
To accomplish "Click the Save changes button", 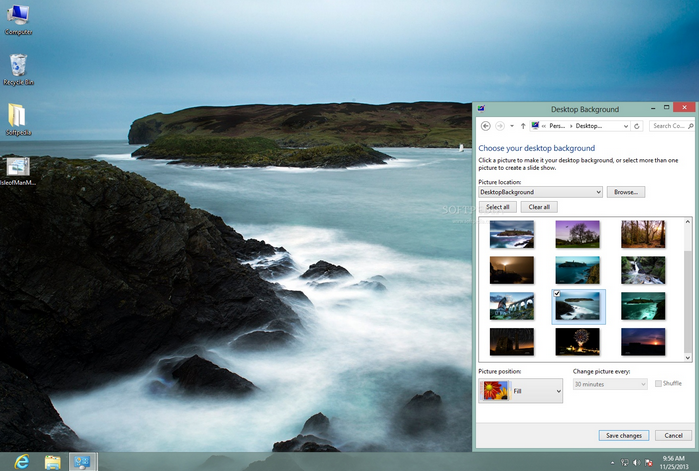I will pos(624,435).
